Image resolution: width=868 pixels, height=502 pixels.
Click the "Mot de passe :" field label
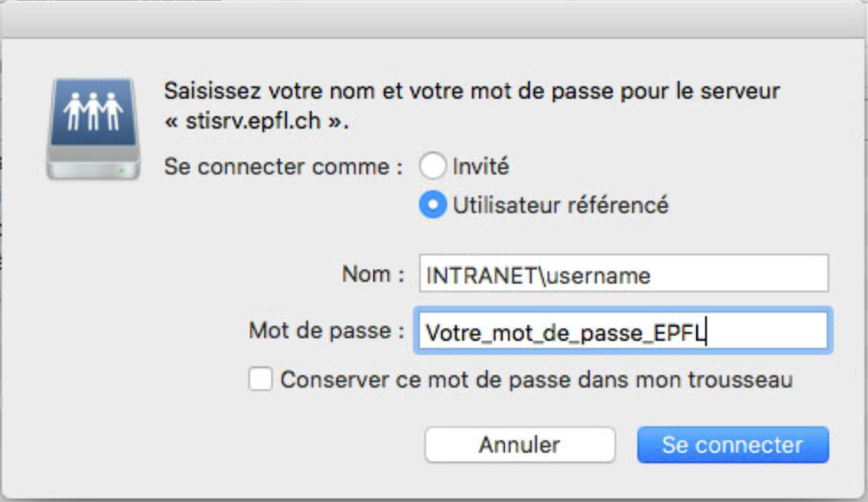click(x=327, y=332)
